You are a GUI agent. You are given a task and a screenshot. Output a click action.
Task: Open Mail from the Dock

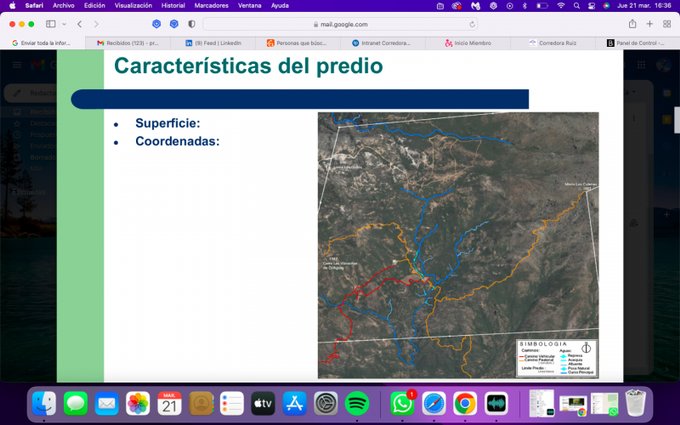coord(107,404)
